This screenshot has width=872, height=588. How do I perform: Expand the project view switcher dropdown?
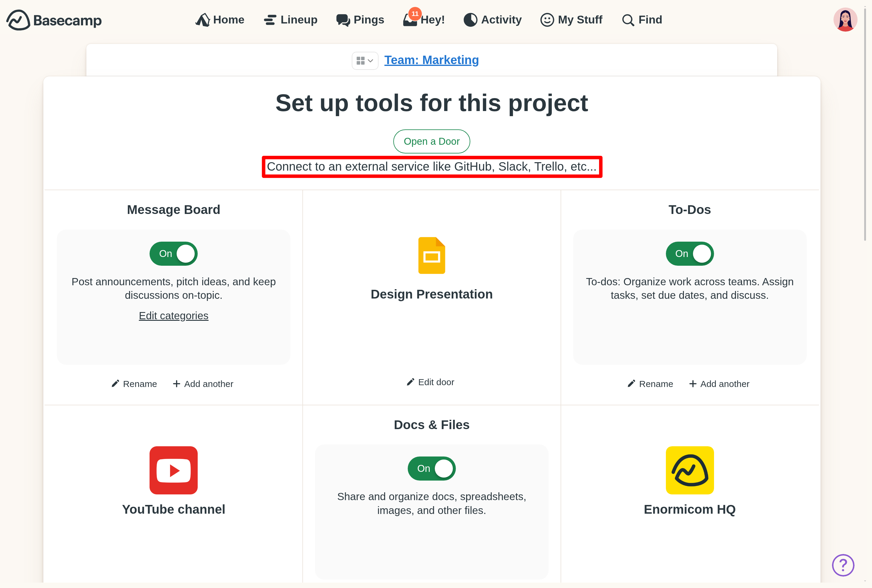364,60
